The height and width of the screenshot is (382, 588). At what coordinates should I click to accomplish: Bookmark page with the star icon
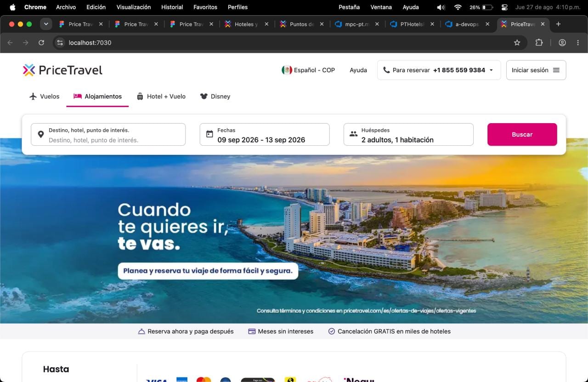pyautogui.click(x=517, y=43)
